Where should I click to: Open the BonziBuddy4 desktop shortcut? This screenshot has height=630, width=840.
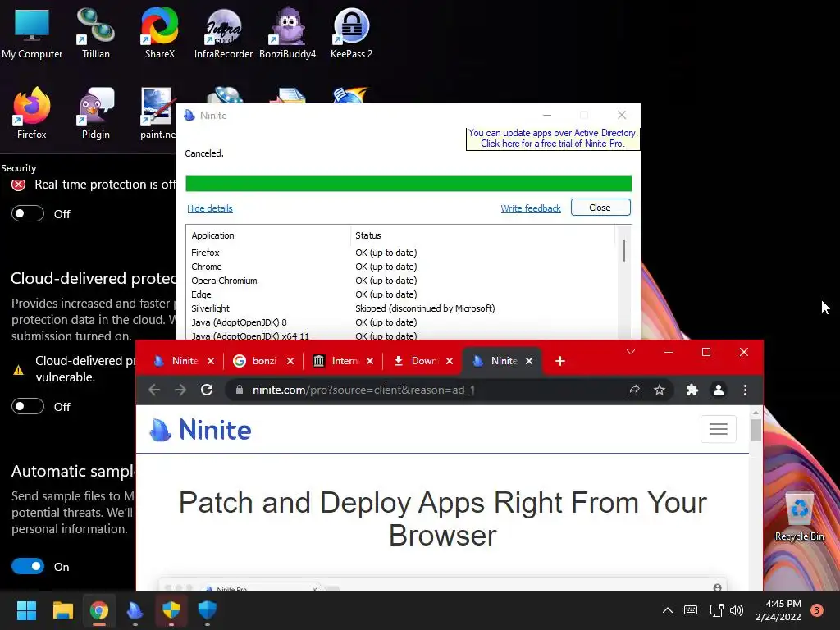(x=288, y=33)
